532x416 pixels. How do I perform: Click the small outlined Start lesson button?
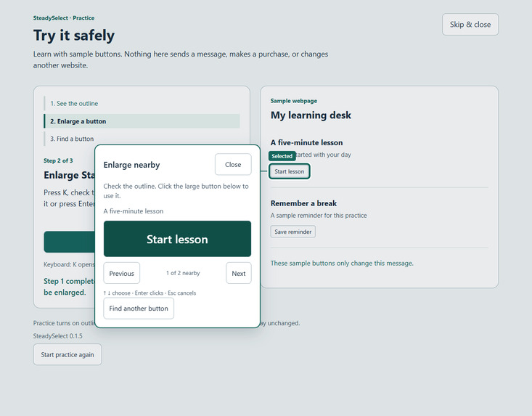(290, 171)
